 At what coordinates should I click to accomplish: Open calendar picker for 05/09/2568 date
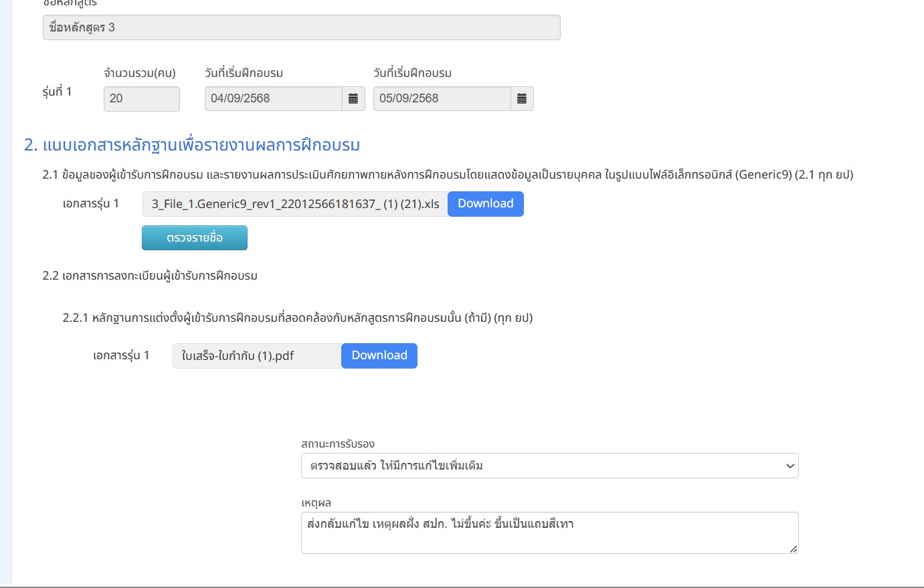tap(522, 99)
